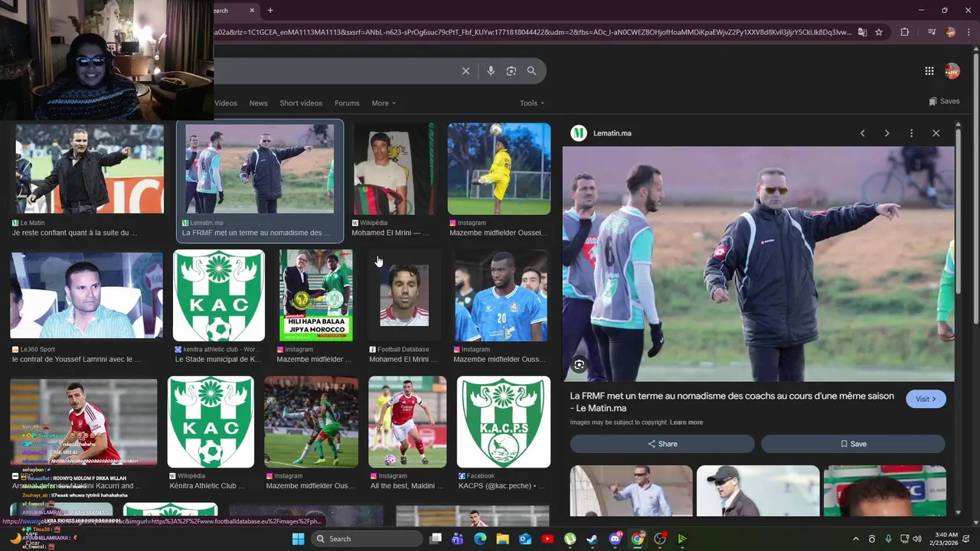Open preview panel more options dots
The width and height of the screenshot is (980, 551).
pyautogui.click(x=911, y=133)
